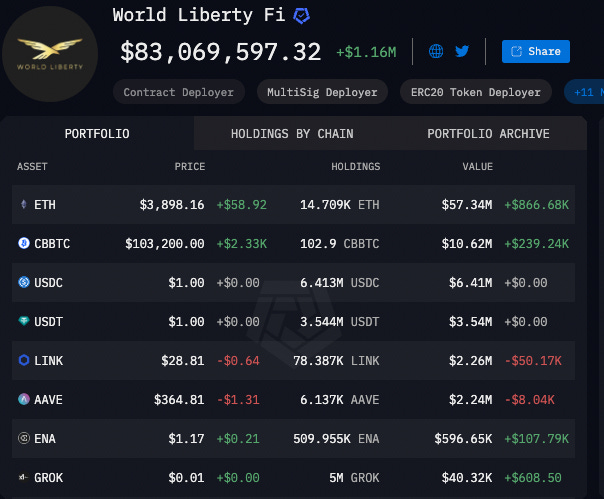604x499 pixels.
Task: Open the website globe icon
Action: 436,51
